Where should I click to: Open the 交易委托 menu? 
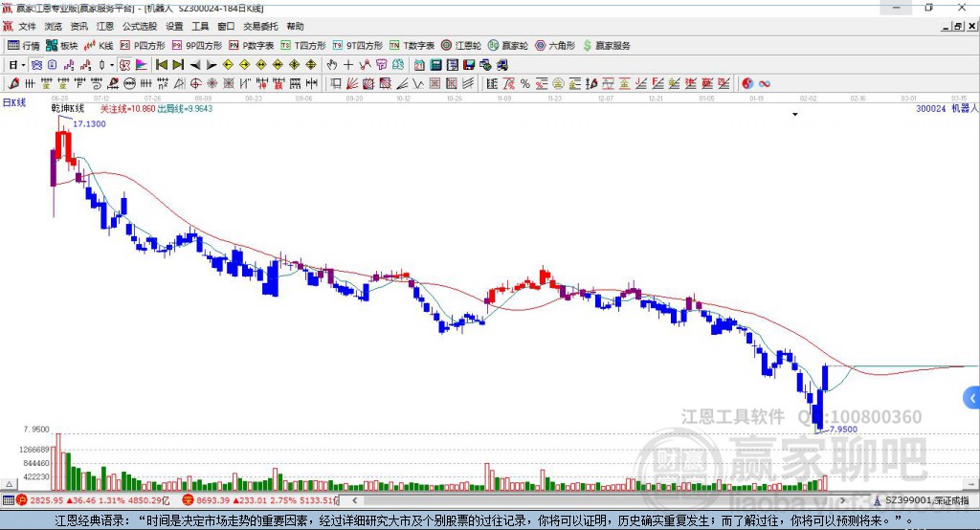point(260,26)
